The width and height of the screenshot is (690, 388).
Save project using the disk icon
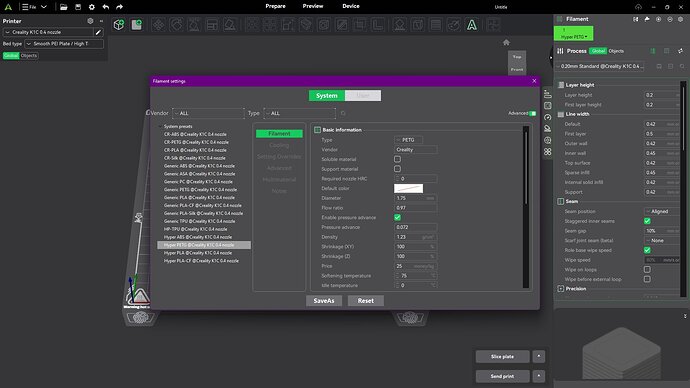(x=78, y=7)
